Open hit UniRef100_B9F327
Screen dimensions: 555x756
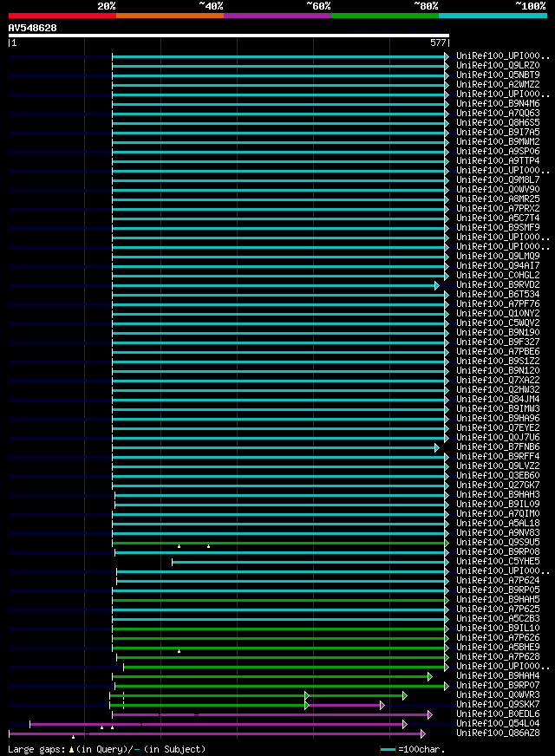coord(498,342)
